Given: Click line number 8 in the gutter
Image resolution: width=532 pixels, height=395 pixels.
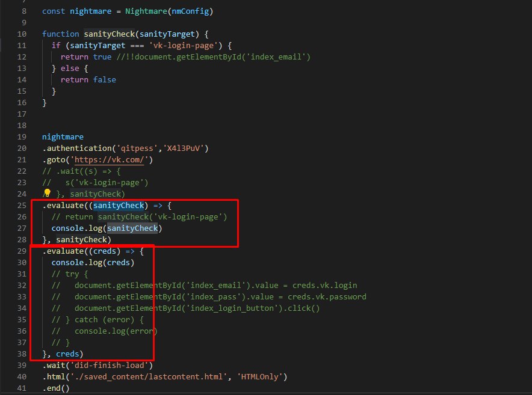Looking at the screenshot, I should pos(23,11).
